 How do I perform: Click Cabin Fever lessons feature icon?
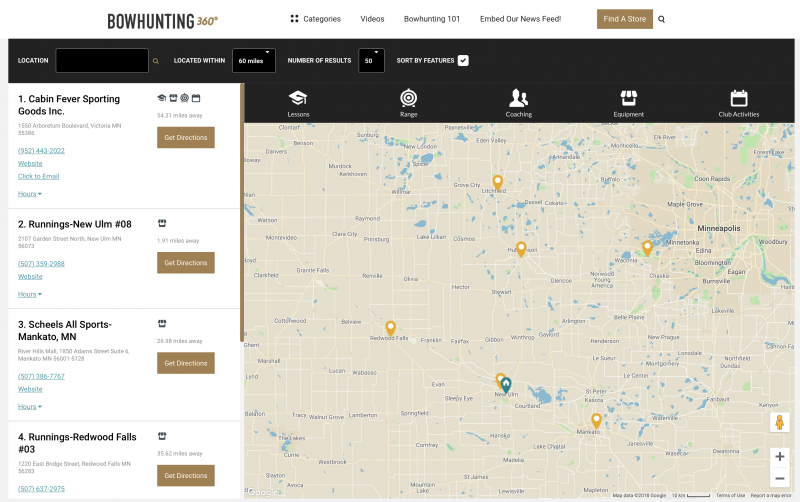(x=162, y=98)
